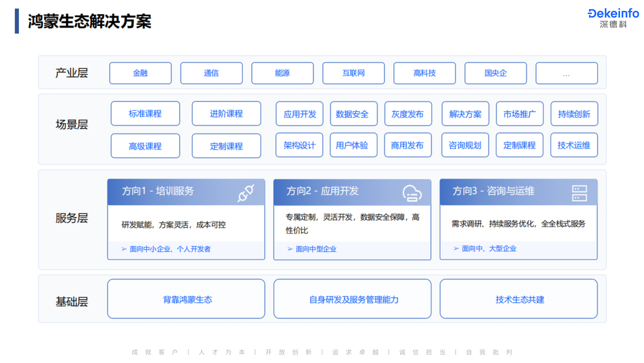Click 定制课程 box beside 高级课程
The width and height of the screenshot is (644, 363).
click(226, 146)
